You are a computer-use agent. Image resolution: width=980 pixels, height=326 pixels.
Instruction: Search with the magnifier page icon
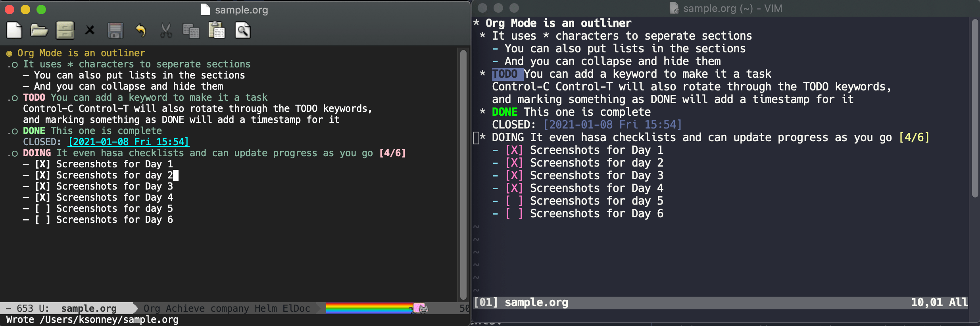tap(242, 31)
